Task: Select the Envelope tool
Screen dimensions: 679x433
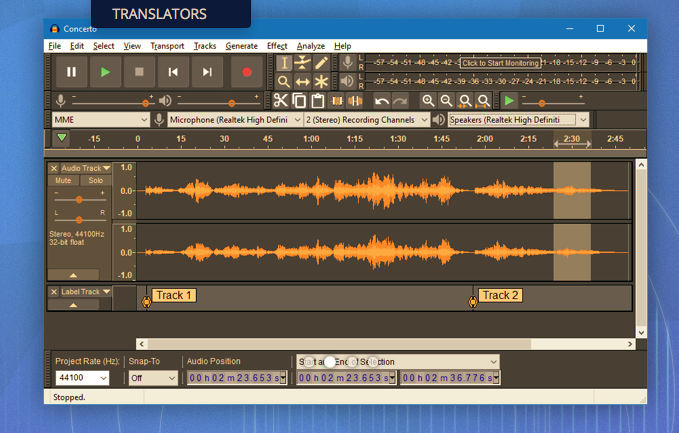Action: point(303,63)
